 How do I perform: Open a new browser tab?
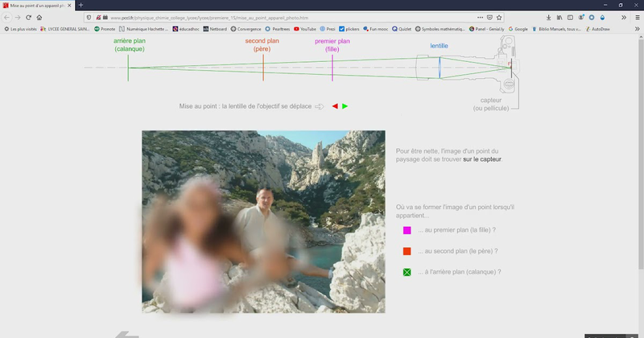[81, 6]
